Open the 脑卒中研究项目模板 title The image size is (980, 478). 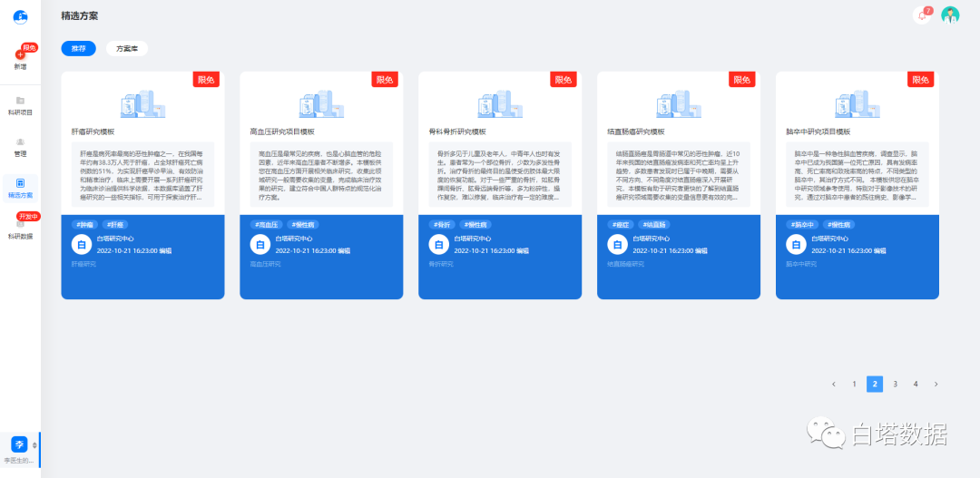pos(818,132)
